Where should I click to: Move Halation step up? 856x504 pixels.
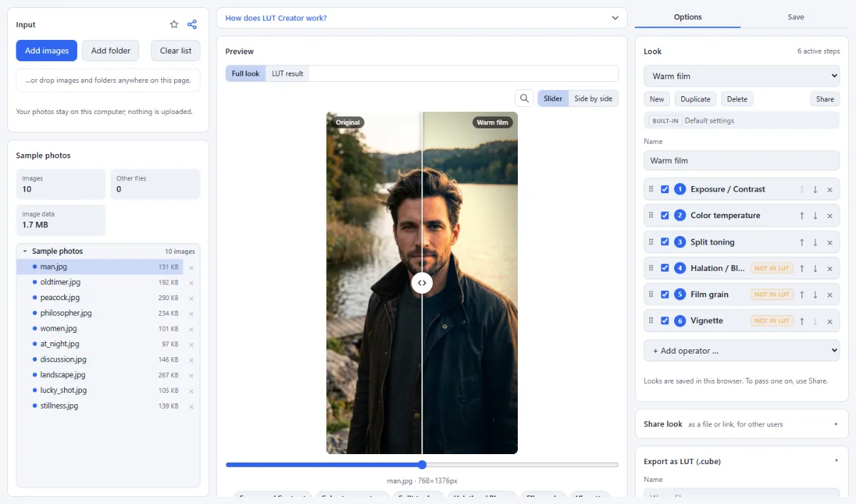pyautogui.click(x=802, y=269)
